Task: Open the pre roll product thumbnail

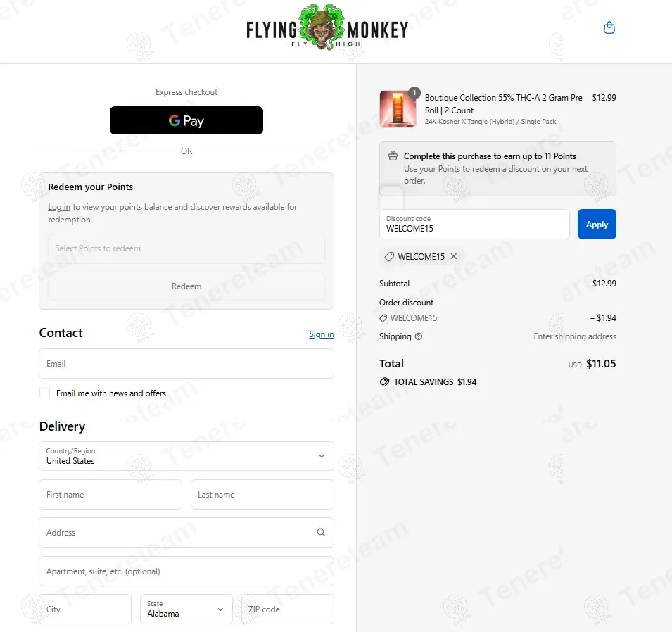Action: [x=398, y=109]
